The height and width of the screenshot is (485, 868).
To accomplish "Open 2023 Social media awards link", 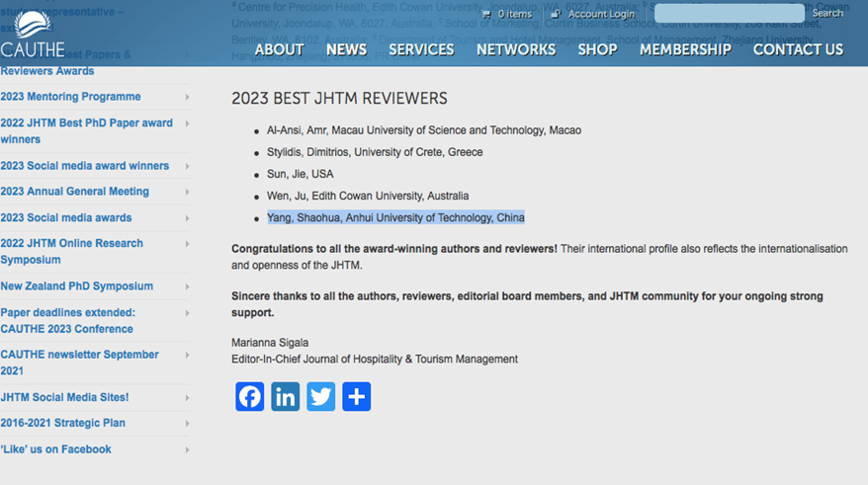I will point(66,218).
